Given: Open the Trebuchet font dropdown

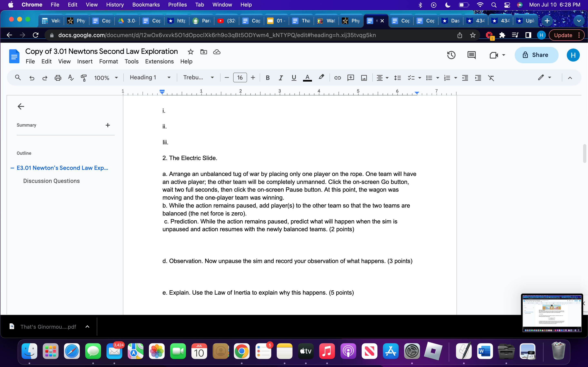Looking at the screenshot, I should click(198, 77).
